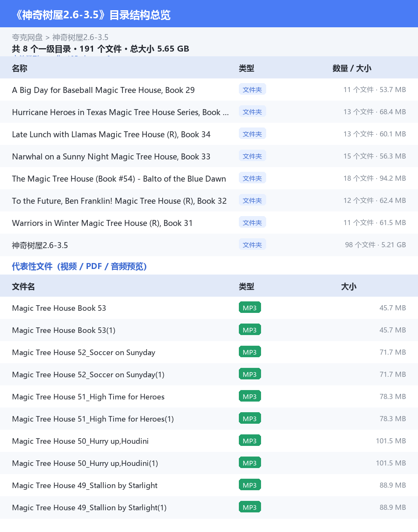Click breadcrumb 神奇树屋2.6-3.5
This screenshot has height=532, width=418.
tap(80, 38)
